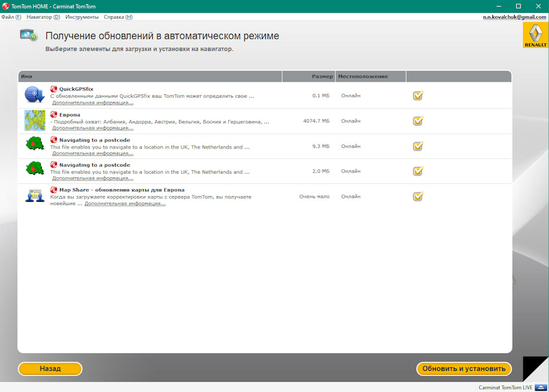Click the TomTom HOME title bar icon

tap(6, 6)
